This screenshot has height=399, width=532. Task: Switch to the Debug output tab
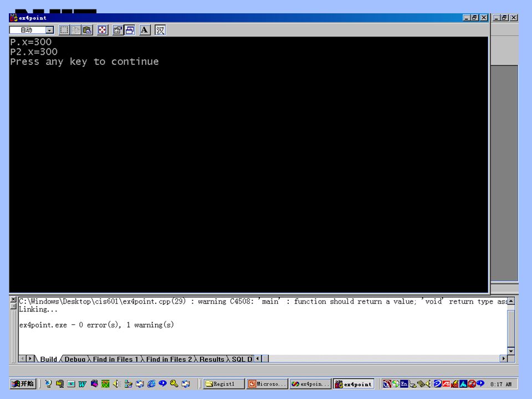pyautogui.click(x=75, y=359)
